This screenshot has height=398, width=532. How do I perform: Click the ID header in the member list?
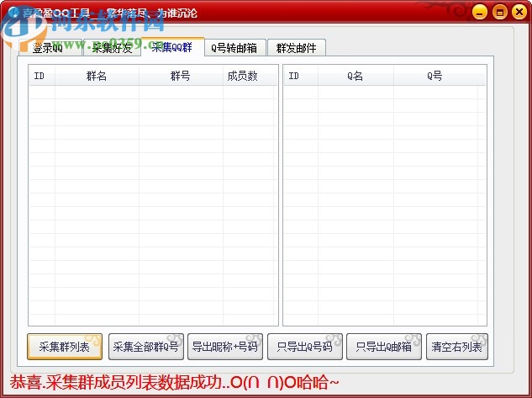301,76
